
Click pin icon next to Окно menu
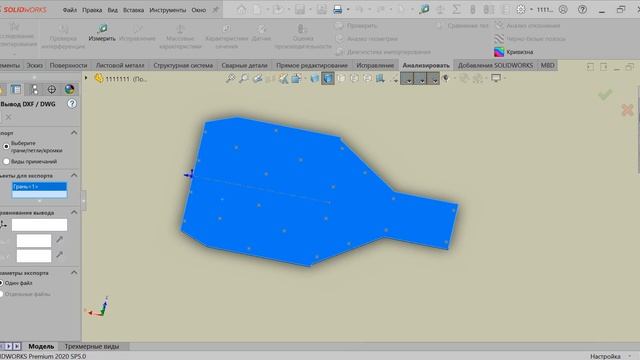[x=215, y=10]
